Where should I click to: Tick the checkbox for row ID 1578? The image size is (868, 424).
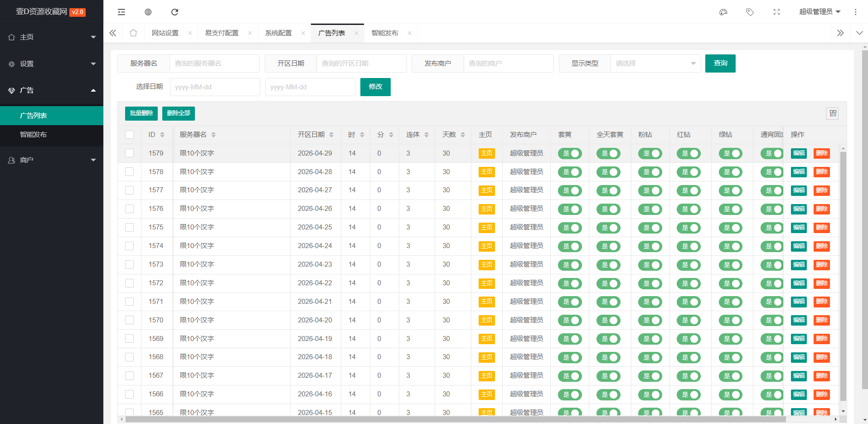tap(130, 172)
